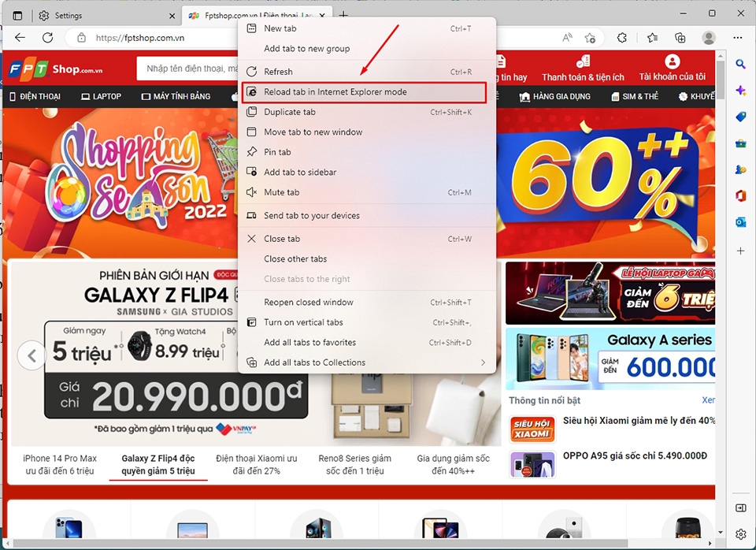756x550 pixels.
Task: Select Điện thoại Xiaomi ưu đãi tab
Action: pos(257,465)
